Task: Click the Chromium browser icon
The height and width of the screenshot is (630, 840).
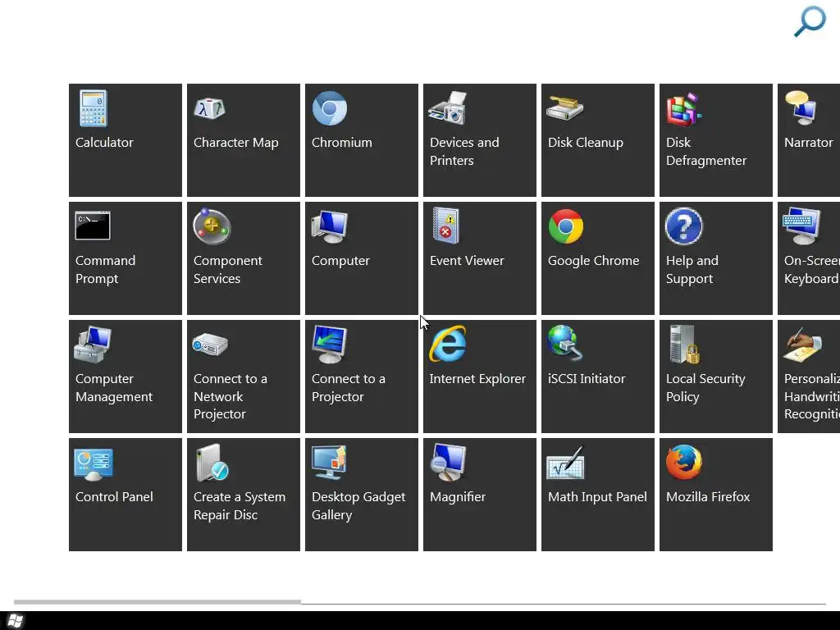Action: click(x=330, y=108)
